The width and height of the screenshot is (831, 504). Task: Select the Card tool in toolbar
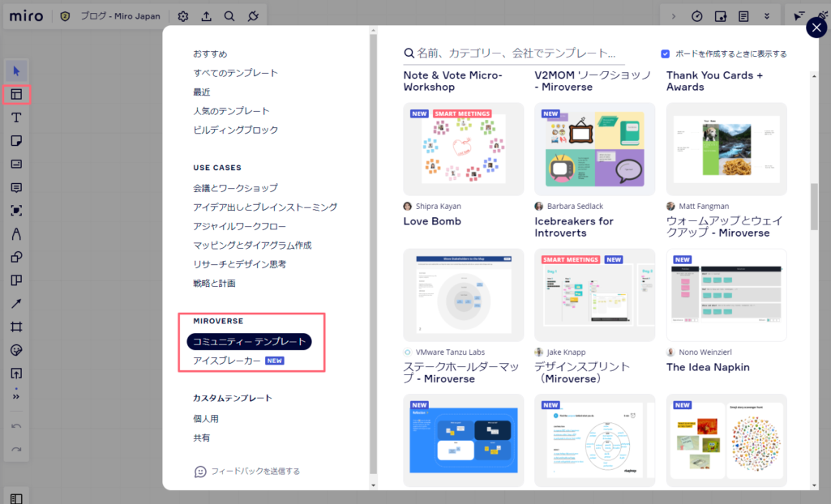16,164
